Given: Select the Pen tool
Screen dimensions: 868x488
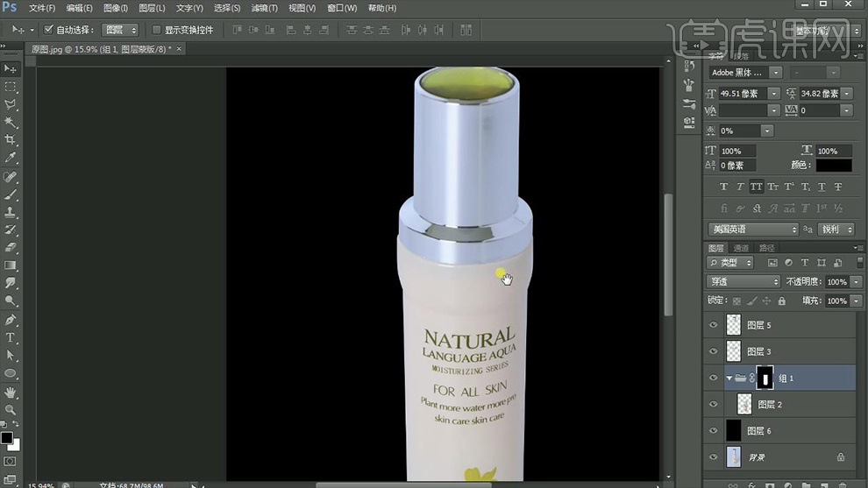Looking at the screenshot, I should point(10,320).
